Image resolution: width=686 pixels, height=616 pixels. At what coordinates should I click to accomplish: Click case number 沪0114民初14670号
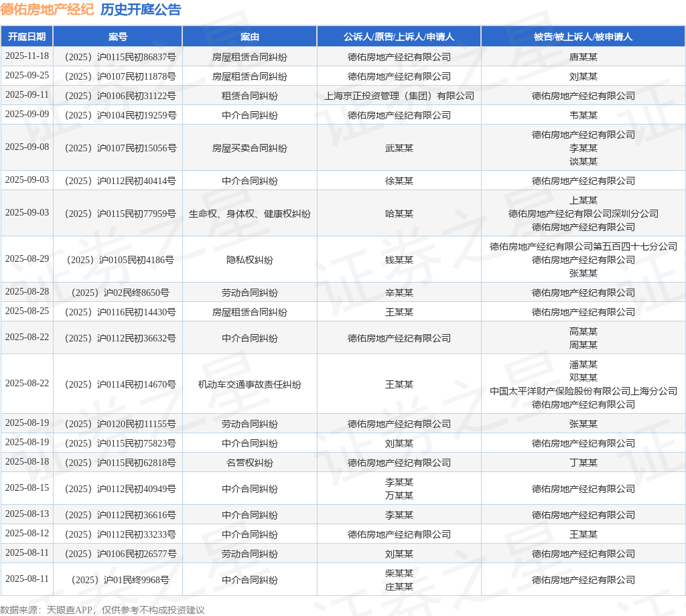(x=121, y=385)
